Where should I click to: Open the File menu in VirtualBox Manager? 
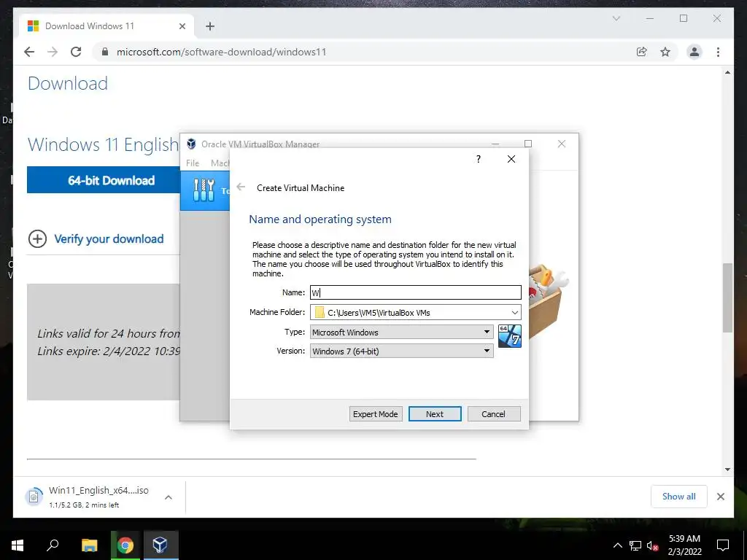tap(193, 163)
